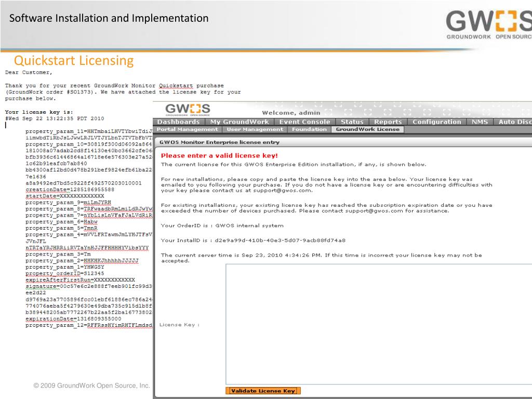Open the Reports tab
The width and height of the screenshot is (532, 399).
pyautogui.click(x=388, y=122)
